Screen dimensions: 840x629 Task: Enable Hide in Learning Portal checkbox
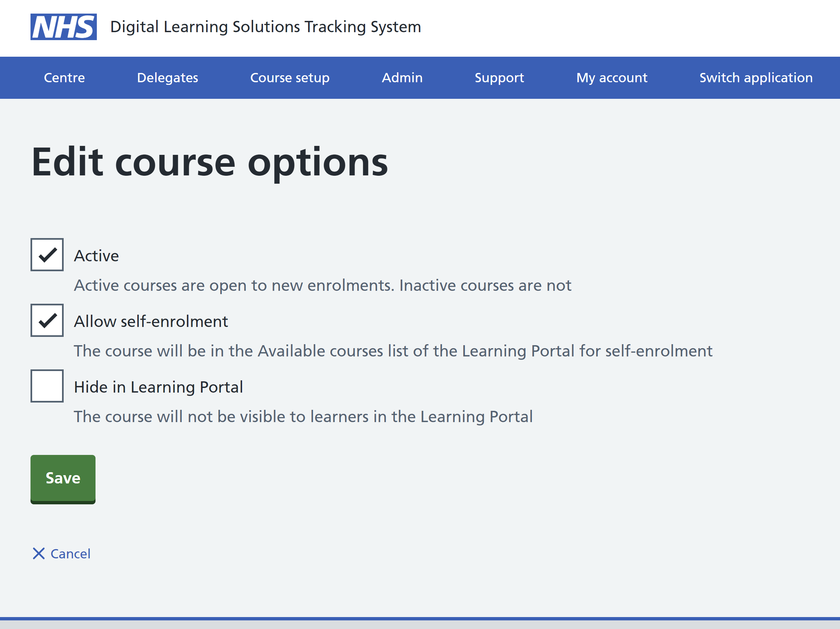pos(47,386)
